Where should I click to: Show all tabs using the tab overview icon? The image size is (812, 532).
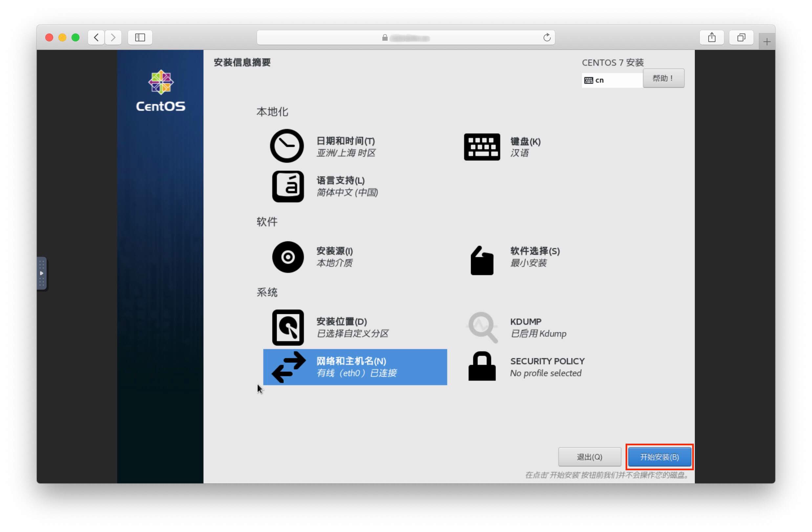(741, 37)
